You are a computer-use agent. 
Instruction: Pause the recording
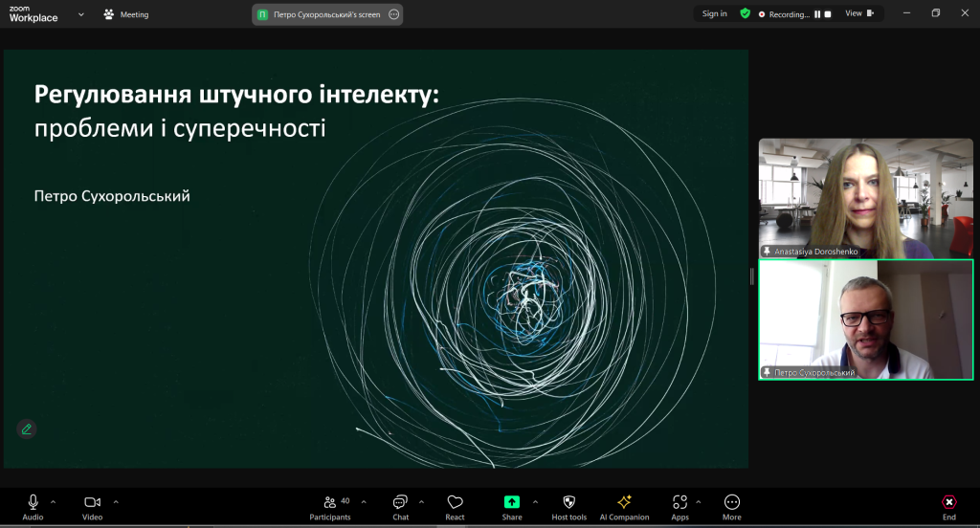[817, 14]
